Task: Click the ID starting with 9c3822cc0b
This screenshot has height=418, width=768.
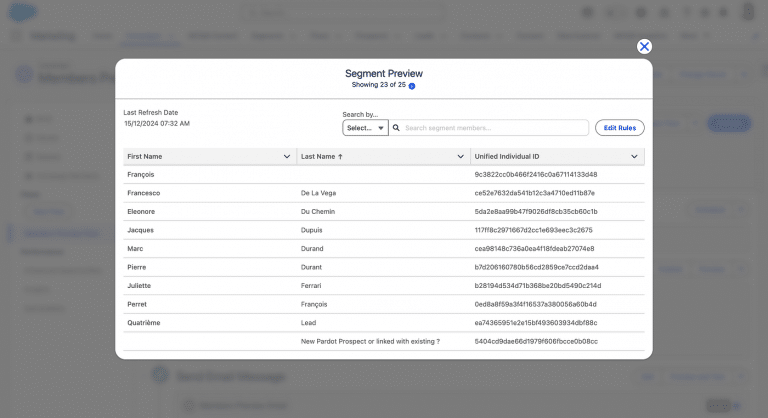Action: click(x=536, y=174)
